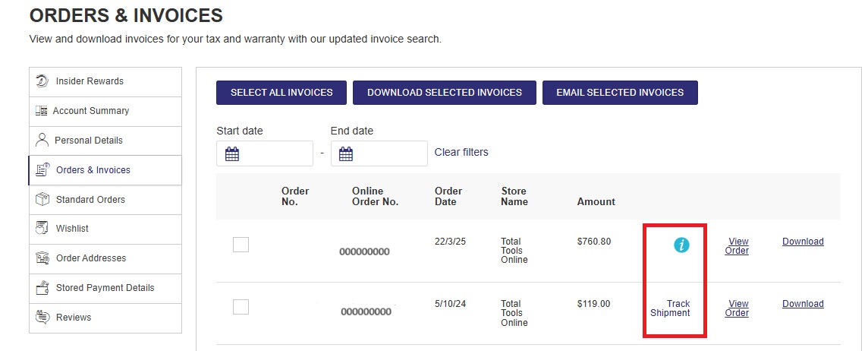Open Order Addresses menu item
The height and width of the screenshot is (351, 868).
[x=105, y=258]
